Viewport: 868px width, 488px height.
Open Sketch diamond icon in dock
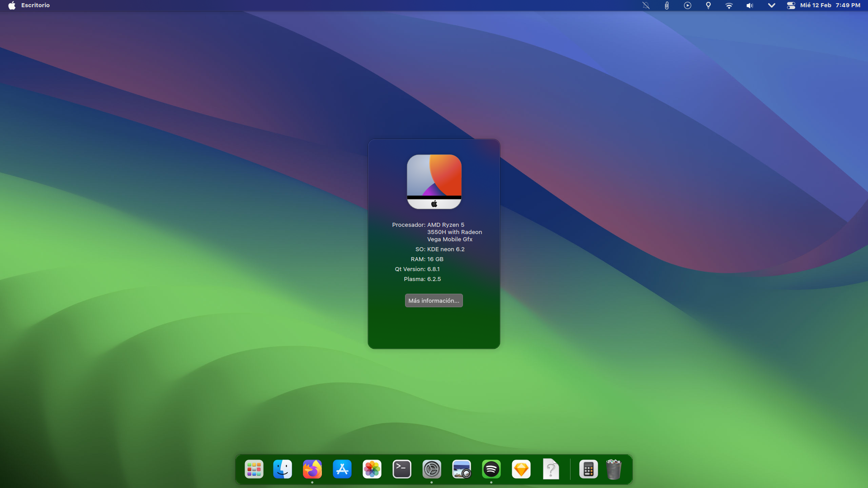pos(521,469)
